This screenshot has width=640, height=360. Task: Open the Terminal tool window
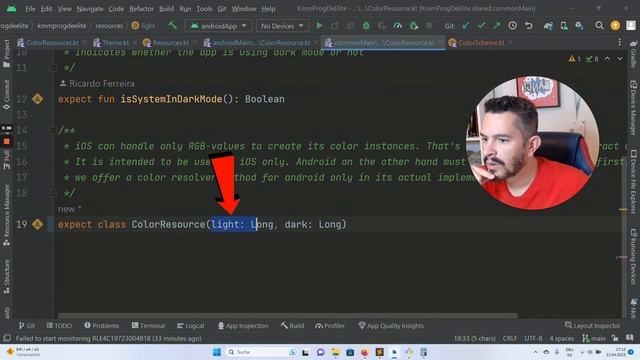(x=148, y=326)
